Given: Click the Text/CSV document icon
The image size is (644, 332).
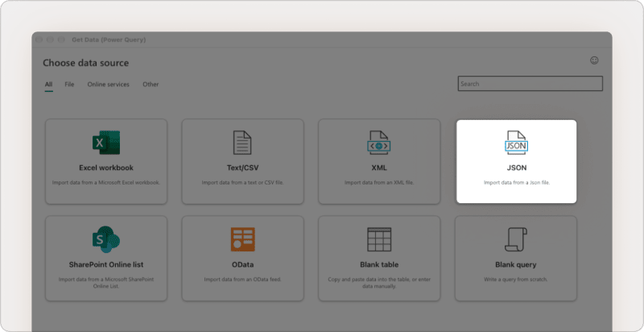Looking at the screenshot, I should [242, 143].
